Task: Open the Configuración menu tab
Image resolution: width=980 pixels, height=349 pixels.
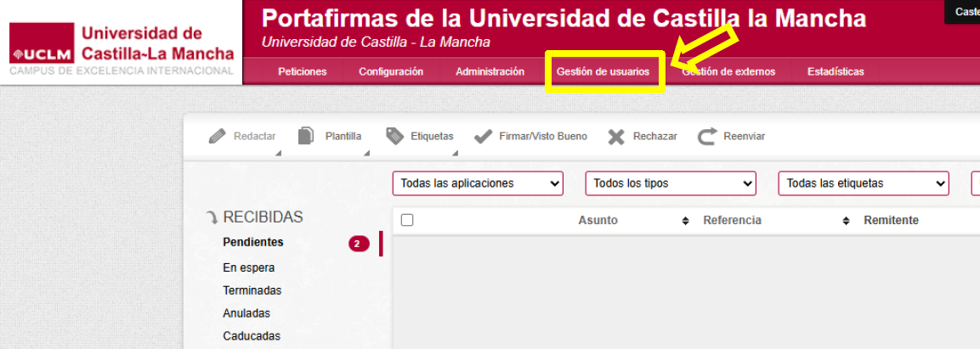Action: (391, 72)
